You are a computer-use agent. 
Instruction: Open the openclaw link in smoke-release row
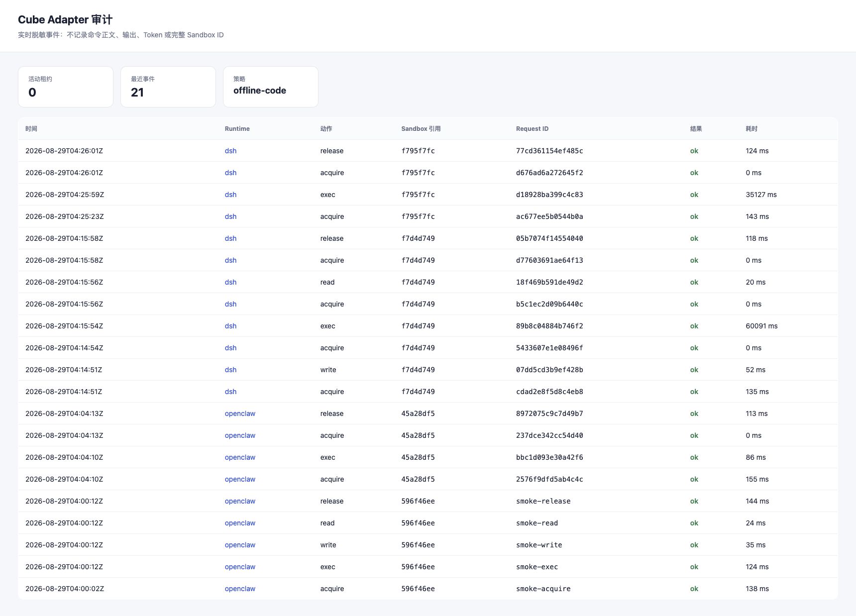240,501
